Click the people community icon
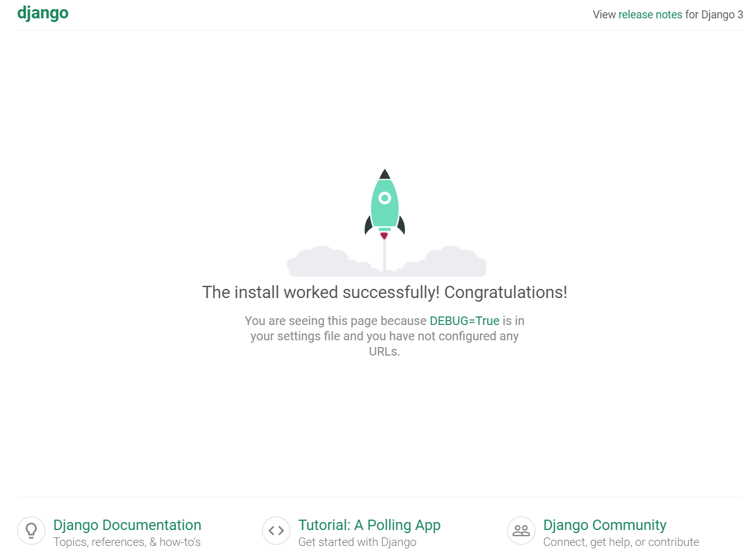Screen dimensions: 743x560 pos(521,531)
